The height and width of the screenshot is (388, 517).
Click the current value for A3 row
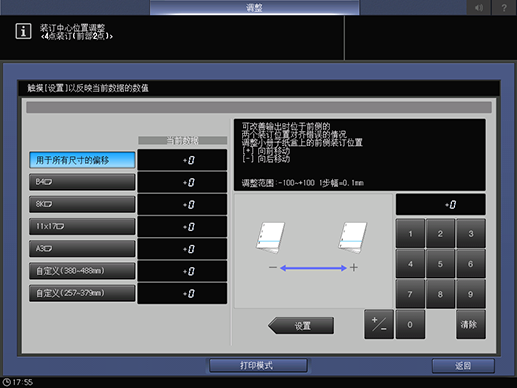182,249
